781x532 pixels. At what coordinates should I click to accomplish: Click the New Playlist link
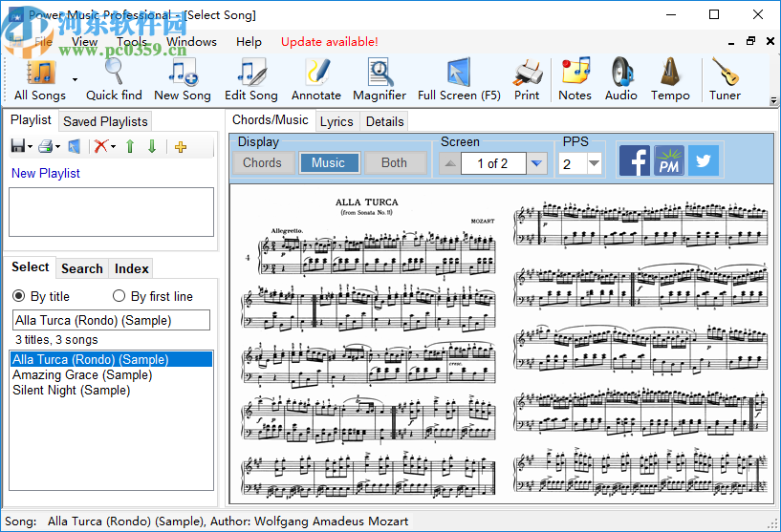pyautogui.click(x=45, y=173)
